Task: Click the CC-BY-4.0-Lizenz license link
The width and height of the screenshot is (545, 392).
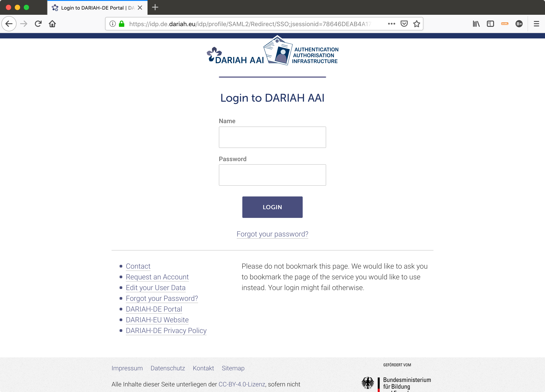Action: click(241, 384)
